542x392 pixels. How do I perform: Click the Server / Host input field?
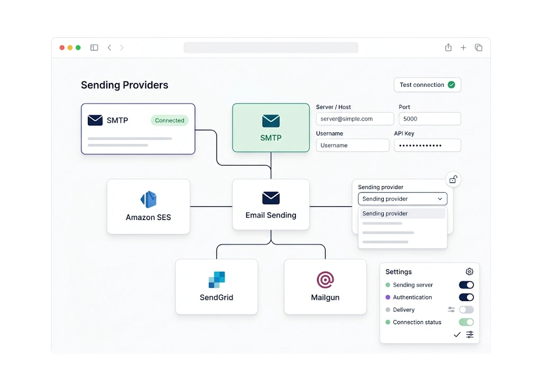tap(355, 119)
